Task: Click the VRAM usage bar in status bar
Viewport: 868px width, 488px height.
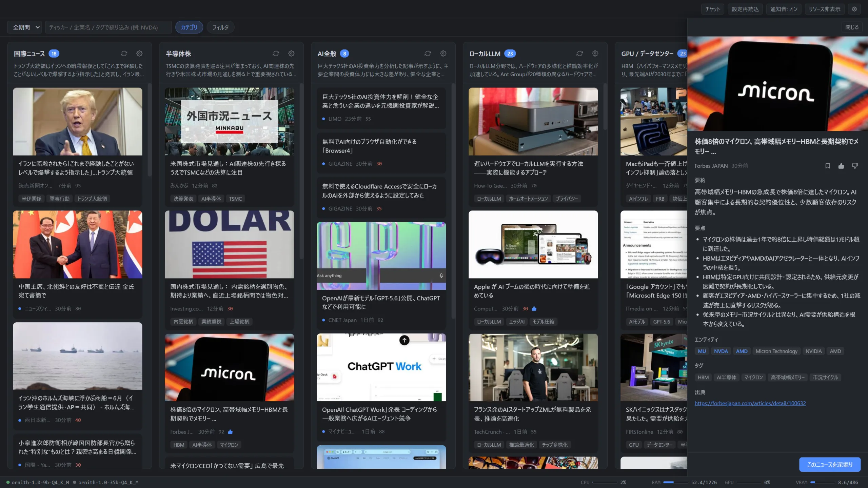Action: coord(823,482)
